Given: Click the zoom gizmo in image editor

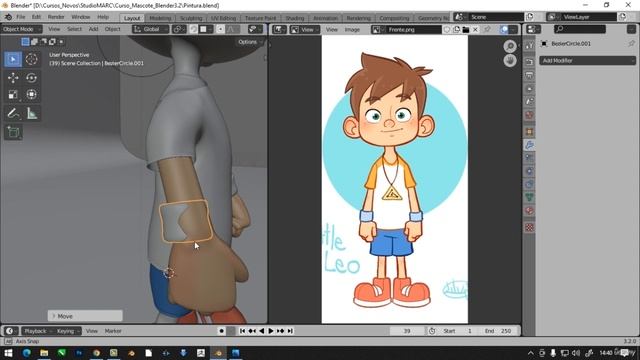Looking at the screenshot, I should coord(510,46).
